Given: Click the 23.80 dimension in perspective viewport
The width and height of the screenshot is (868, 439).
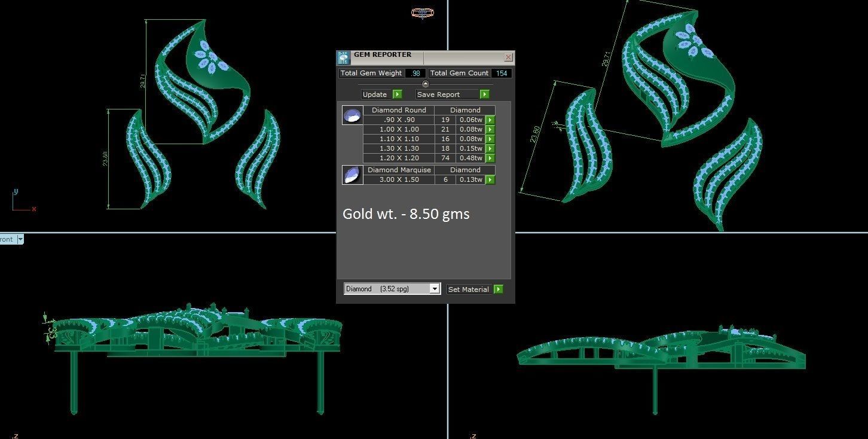Looking at the screenshot, I should (x=536, y=134).
